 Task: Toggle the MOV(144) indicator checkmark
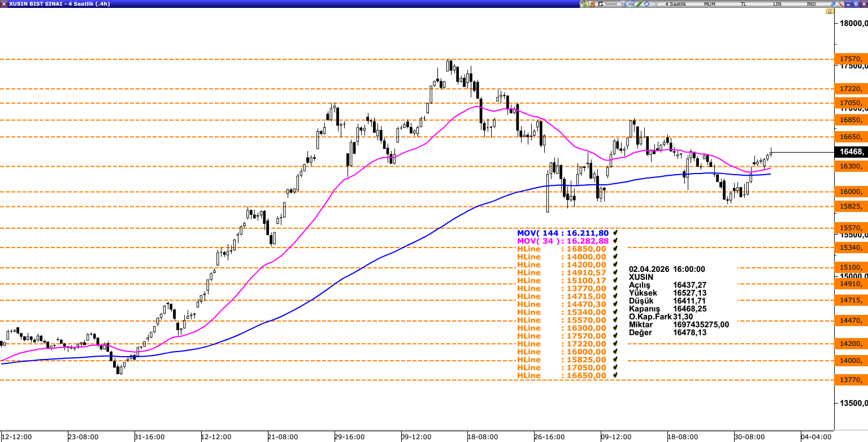tap(615, 233)
